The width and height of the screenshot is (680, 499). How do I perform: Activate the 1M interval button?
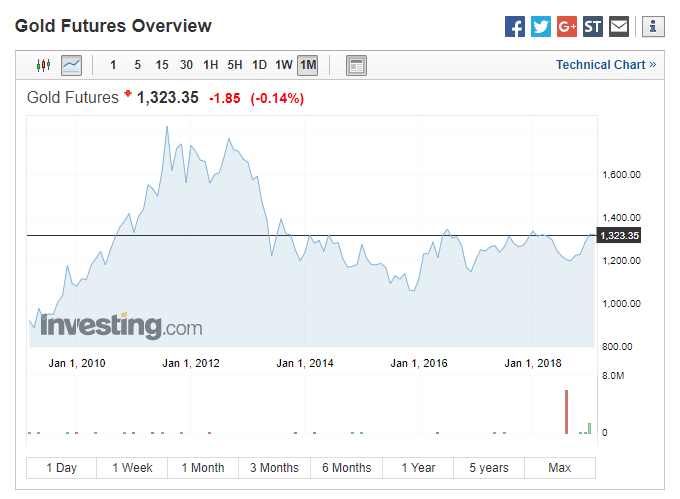pos(308,66)
